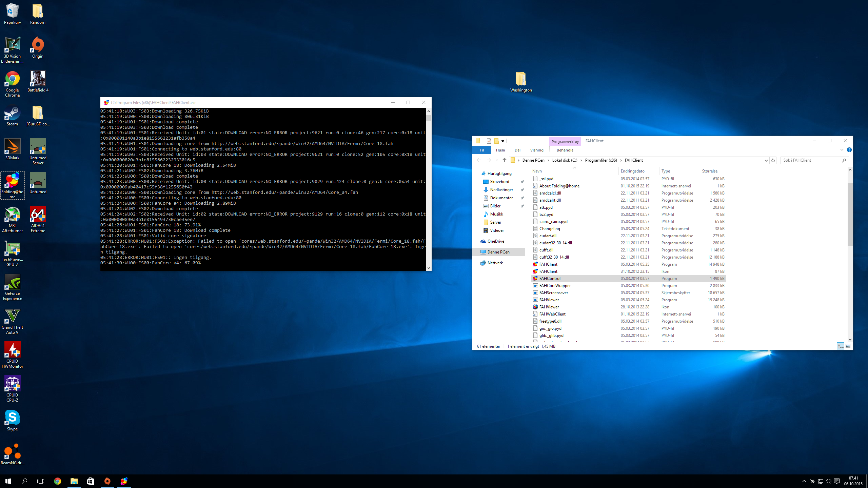868x488 pixels.
Task: Go up one folder level in Explorer
Action: (505, 160)
